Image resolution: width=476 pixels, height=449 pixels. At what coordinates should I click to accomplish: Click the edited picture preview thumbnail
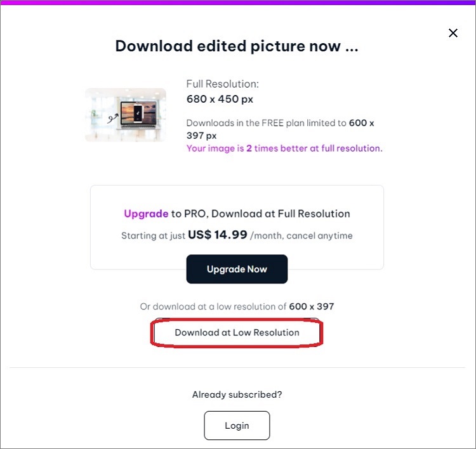[126, 115]
